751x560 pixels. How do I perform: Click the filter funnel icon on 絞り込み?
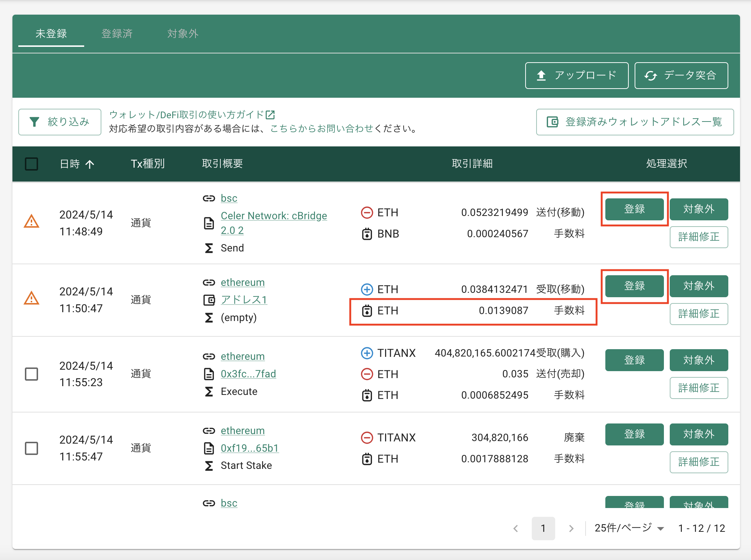tap(34, 122)
